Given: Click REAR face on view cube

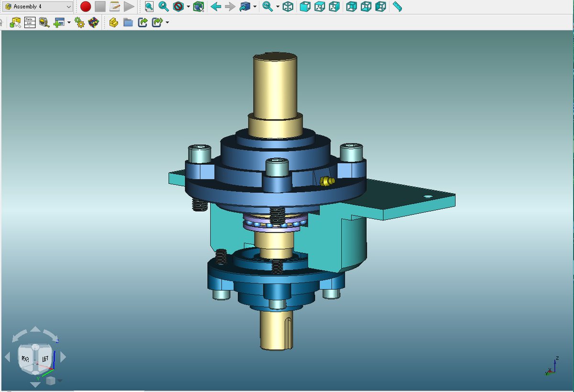Looking at the screenshot, I should click(x=26, y=359).
